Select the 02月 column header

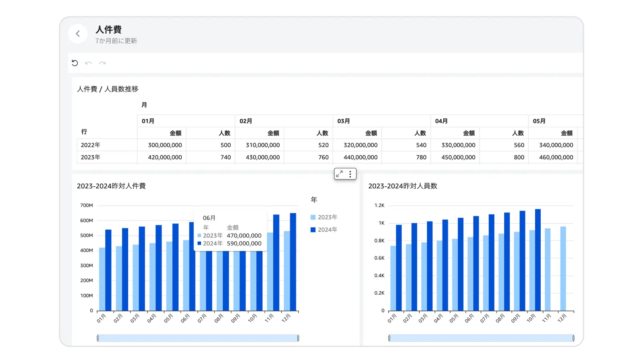point(246,121)
